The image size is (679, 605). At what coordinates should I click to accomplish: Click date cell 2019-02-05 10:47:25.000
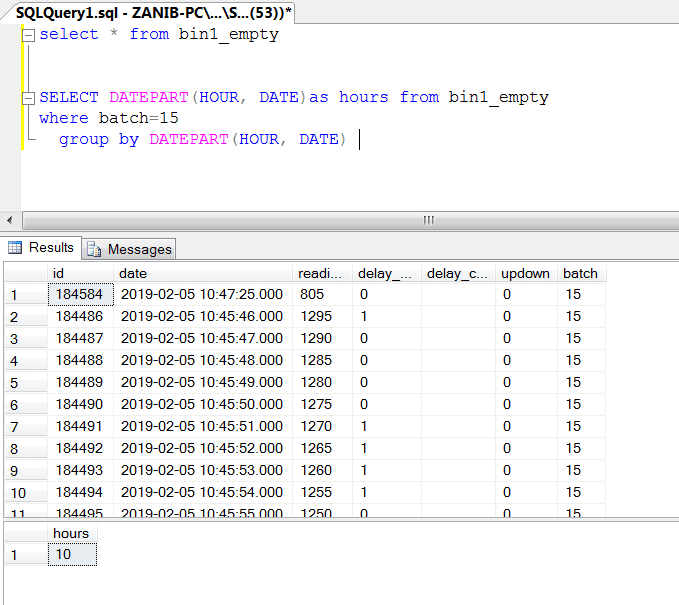203,294
